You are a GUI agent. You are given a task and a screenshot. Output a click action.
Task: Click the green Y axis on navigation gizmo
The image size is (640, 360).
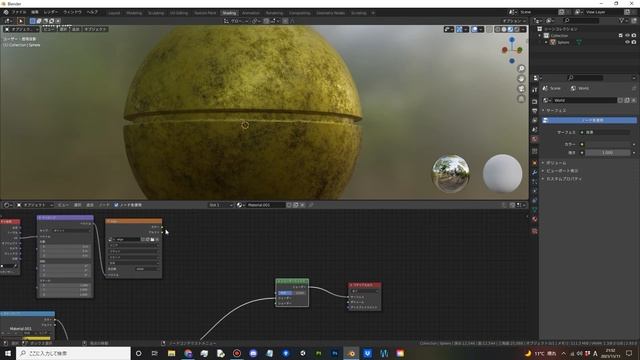(x=520, y=50)
